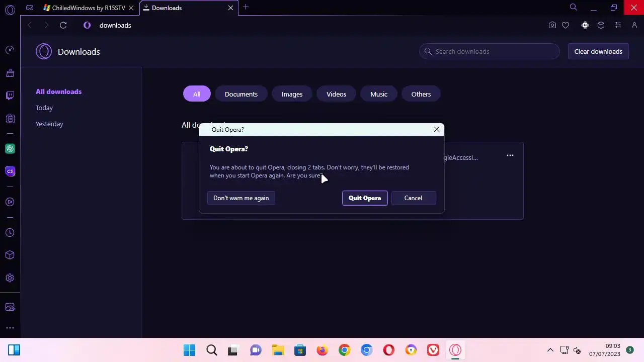Open Windows Start menu

189,350
